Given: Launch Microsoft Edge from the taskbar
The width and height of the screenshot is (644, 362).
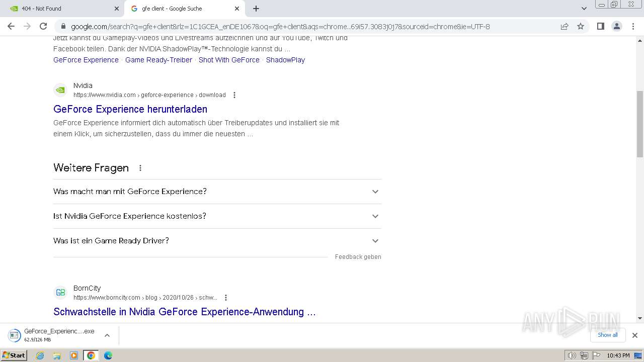Looking at the screenshot, I should 108,355.
